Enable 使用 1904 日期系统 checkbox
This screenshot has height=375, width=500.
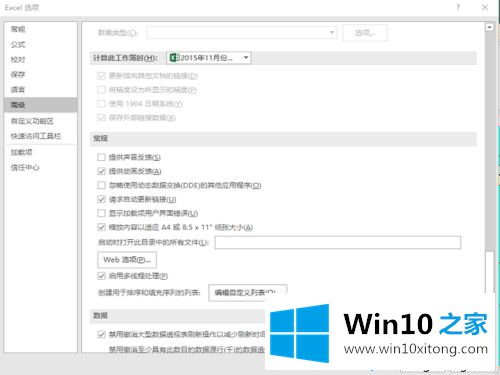click(x=101, y=104)
